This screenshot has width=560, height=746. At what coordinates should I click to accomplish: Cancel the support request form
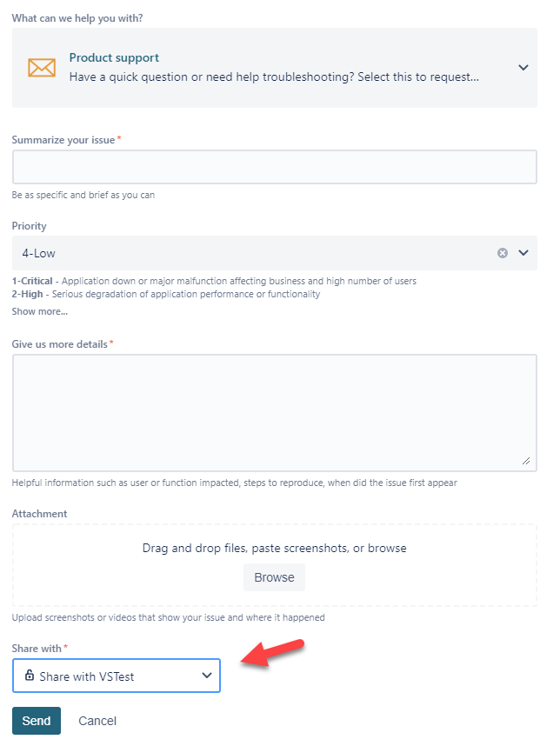click(97, 721)
